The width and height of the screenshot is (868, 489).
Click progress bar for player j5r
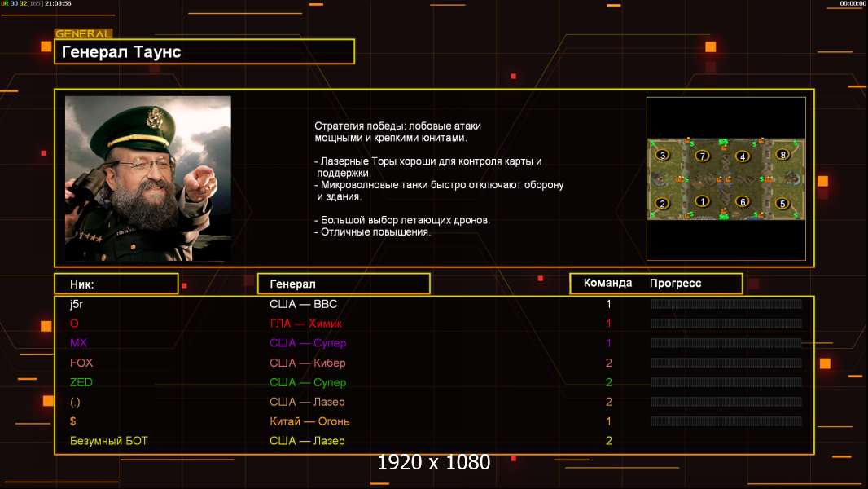[x=726, y=303]
